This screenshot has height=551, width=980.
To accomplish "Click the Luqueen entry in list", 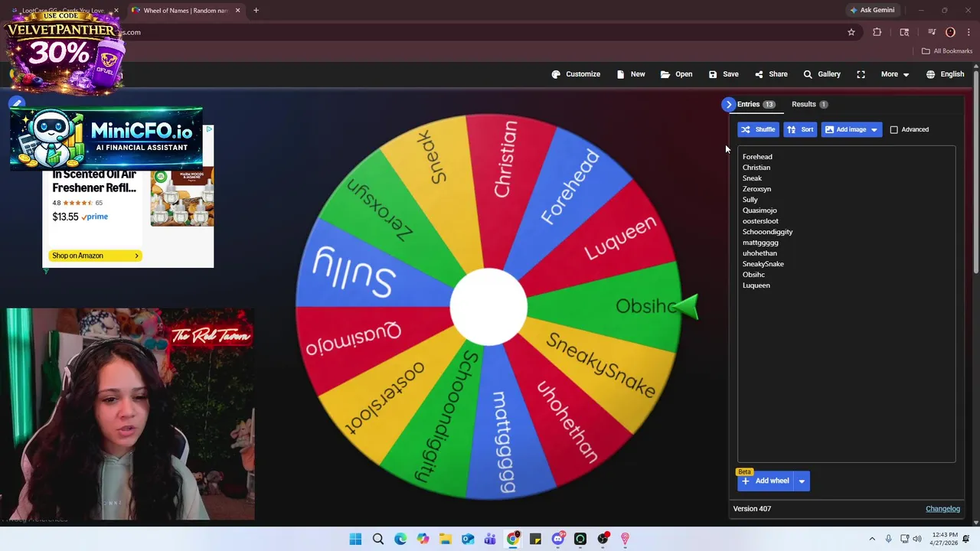I will click(756, 285).
